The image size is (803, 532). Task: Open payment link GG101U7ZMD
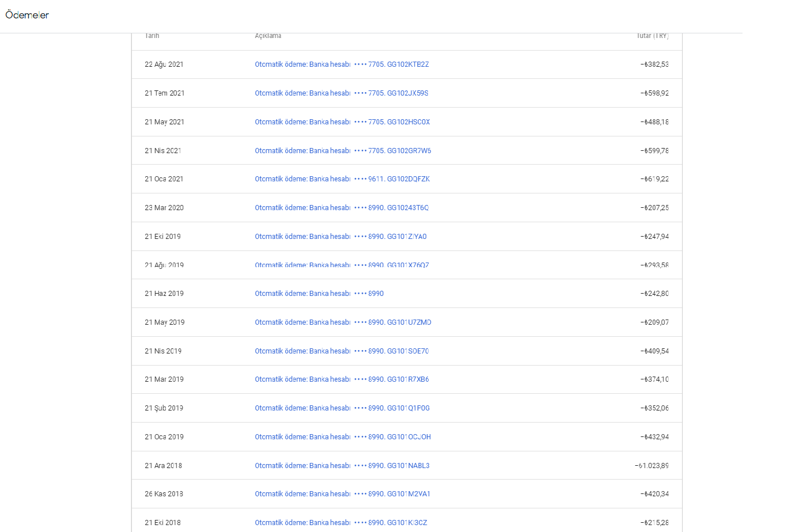[343, 322]
